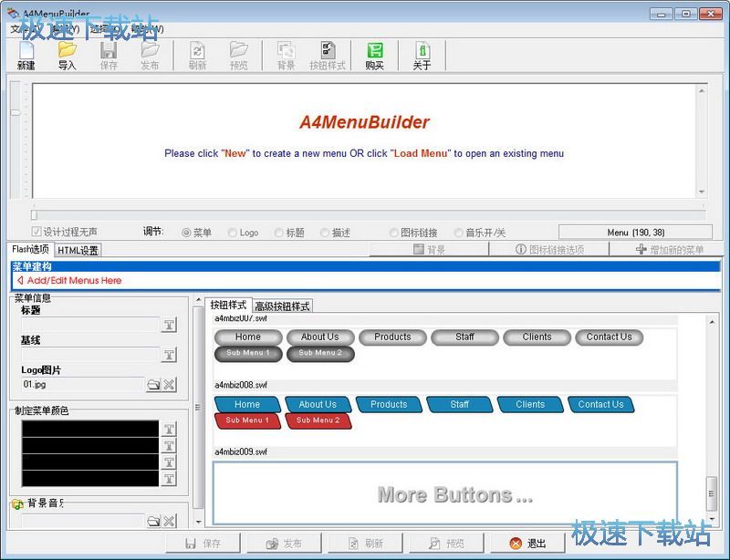730x560 pixels.
Task: Click the a4mbiz009.swf file label
Action: pos(241,451)
